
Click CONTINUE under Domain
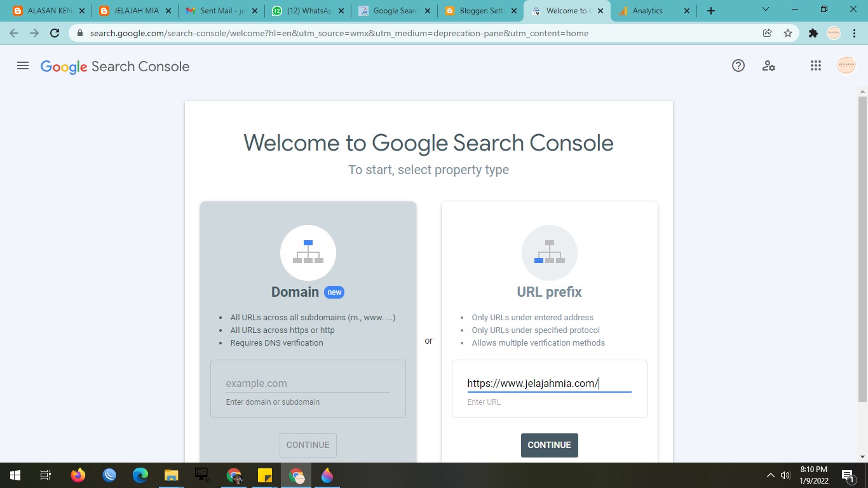click(x=308, y=445)
